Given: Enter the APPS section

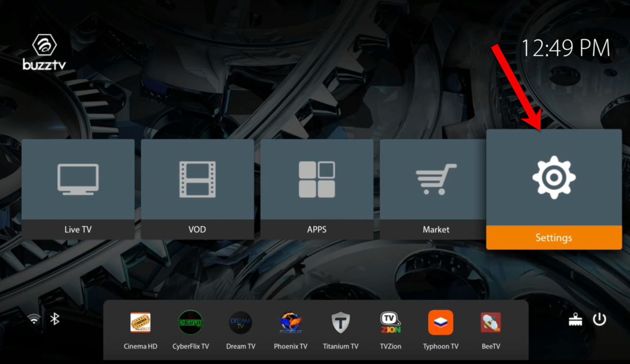Looking at the screenshot, I should click(x=316, y=189).
